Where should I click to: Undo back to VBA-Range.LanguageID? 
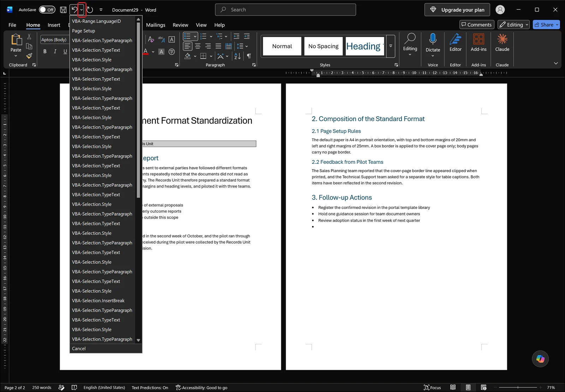tap(103, 21)
